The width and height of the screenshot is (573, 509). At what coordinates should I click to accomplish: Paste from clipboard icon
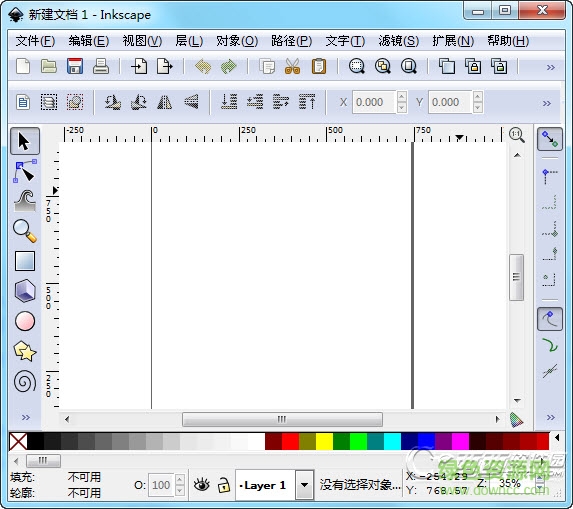coord(319,67)
